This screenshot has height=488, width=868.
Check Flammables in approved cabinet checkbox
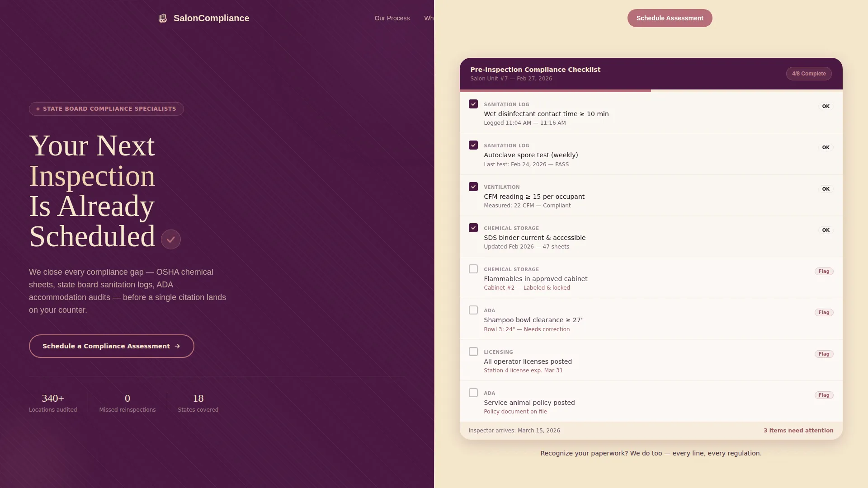point(473,269)
